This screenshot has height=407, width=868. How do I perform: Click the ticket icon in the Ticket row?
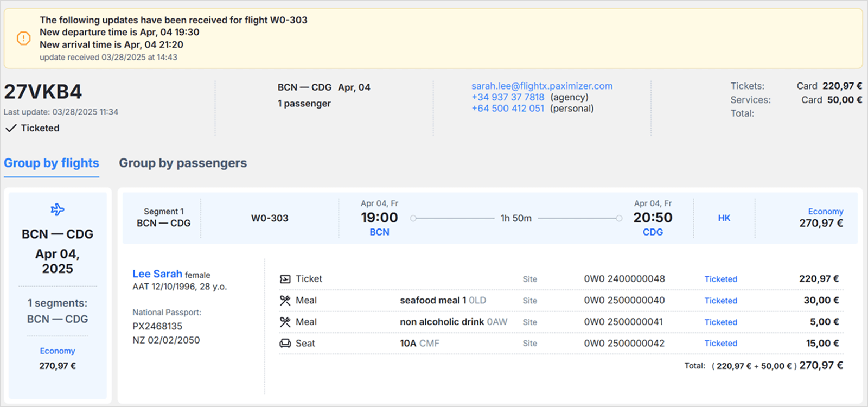(x=285, y=279)
